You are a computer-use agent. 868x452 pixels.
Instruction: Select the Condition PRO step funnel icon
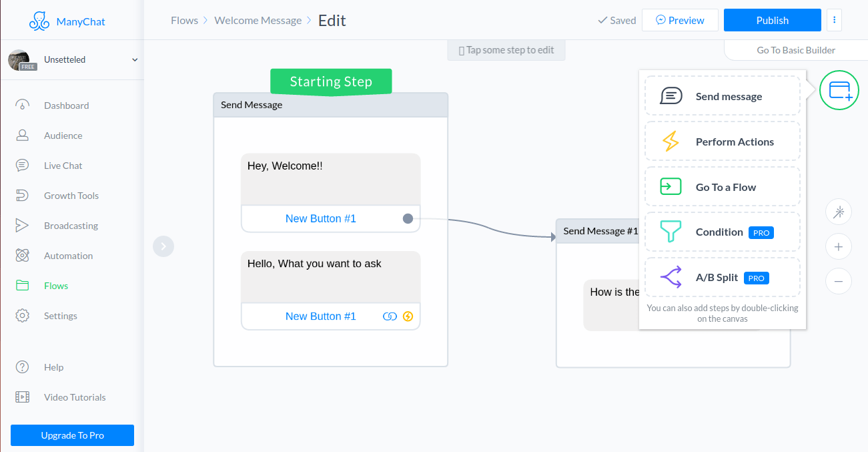[x=670, y=232]
